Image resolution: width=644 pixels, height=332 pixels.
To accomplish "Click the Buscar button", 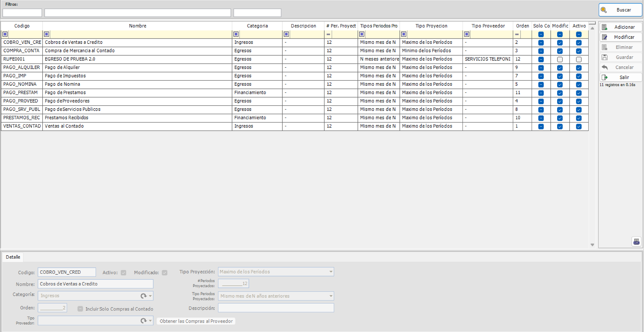I will point(621,10).
